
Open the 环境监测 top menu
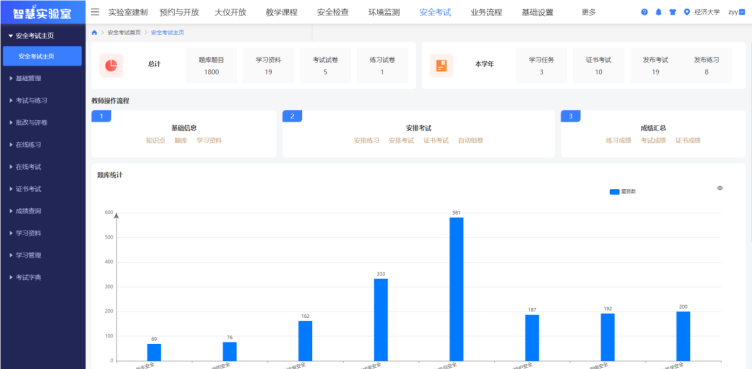[x=384, y=12]
